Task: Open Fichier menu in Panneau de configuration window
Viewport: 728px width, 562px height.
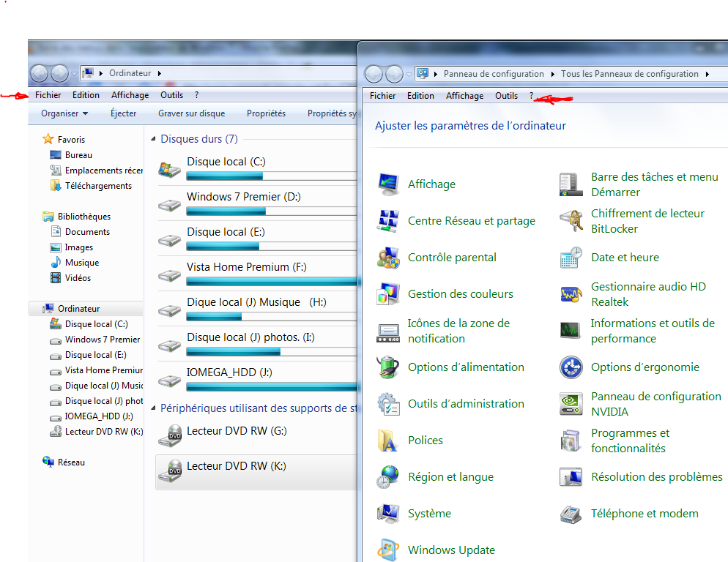Action: coord(382,96)
